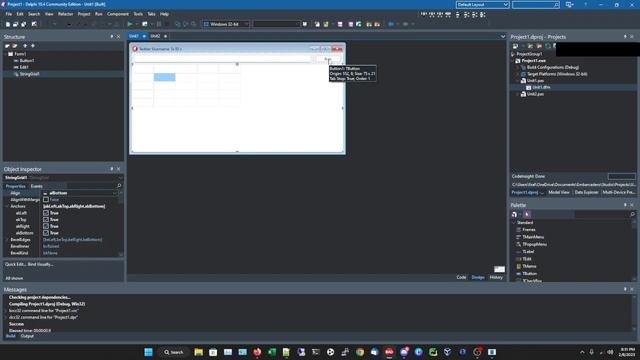This screenshot has height=360, width=640.
Task: Open Chrome from the taskbar
Action: (x=360, y=352)
